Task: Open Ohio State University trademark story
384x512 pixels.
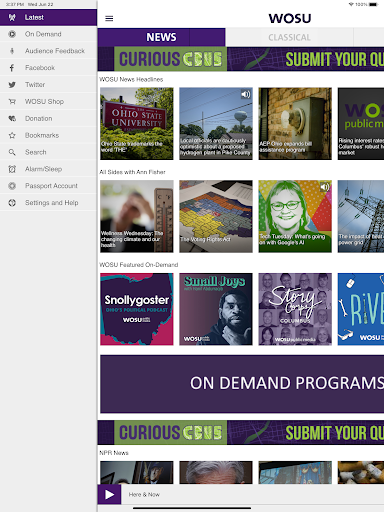Action: (x=137, y=124)
